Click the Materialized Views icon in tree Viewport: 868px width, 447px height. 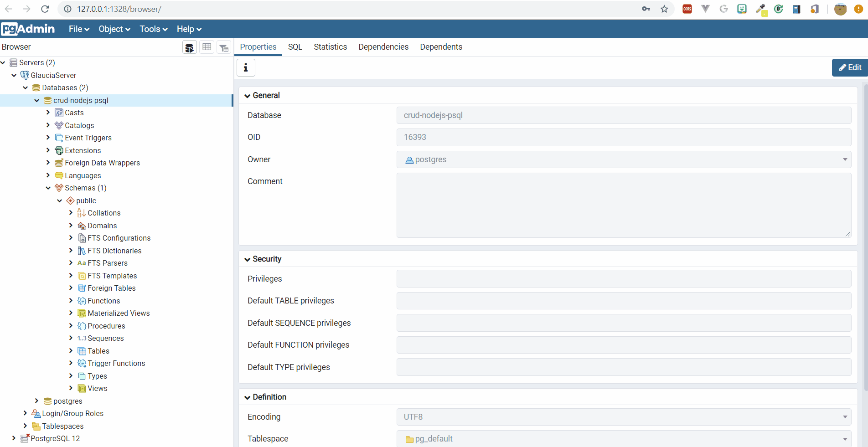(x=82, y=313)
